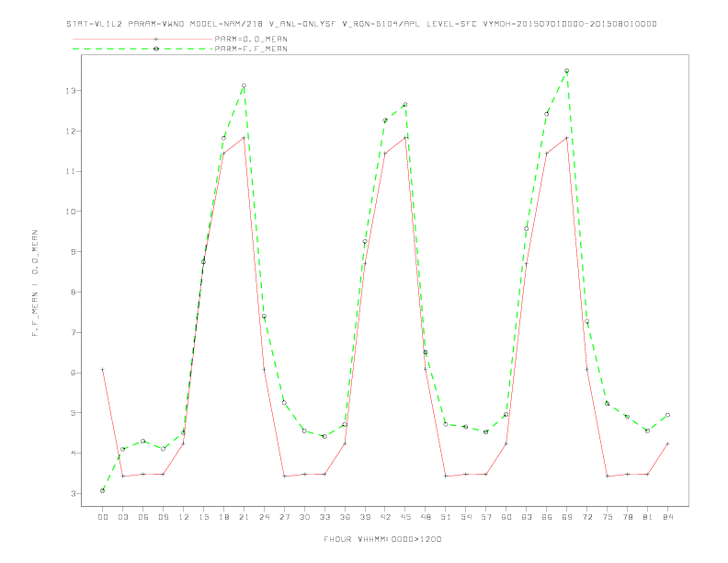
Task: Select the VYMDH date range in the title
Action: tap(570, 24)
